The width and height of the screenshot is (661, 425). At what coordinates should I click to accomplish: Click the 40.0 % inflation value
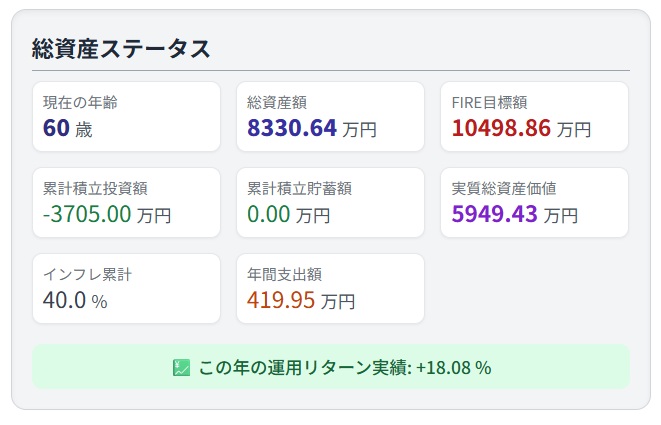coord(75,300)
